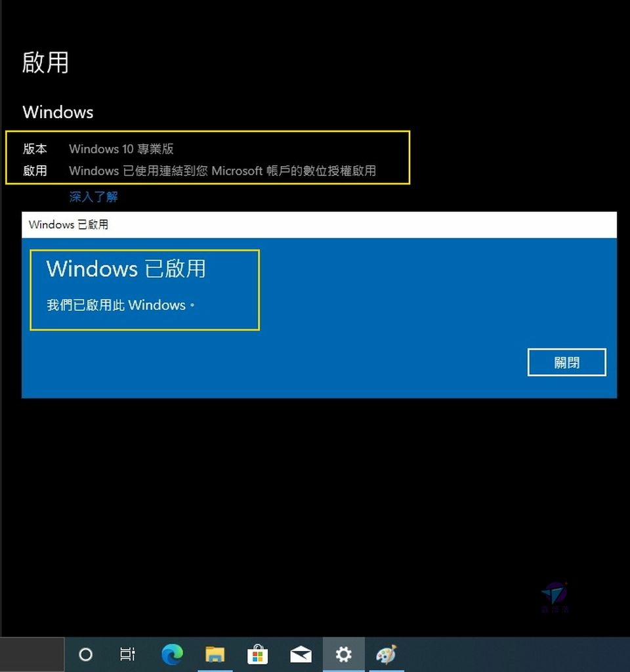Screen dimensions: 630x672
Task: Click the 'Windows 10 專業版' edition text
Action: click(121, 149)
